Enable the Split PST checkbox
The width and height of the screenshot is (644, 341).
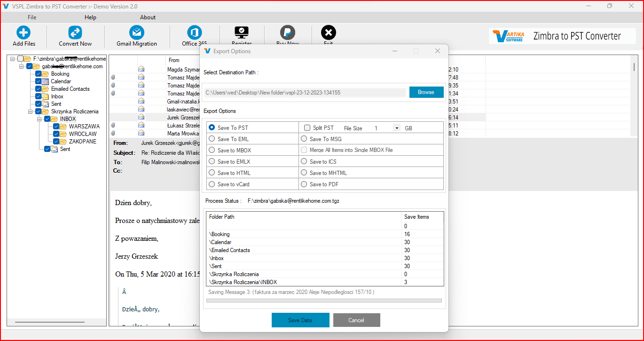(x=307, y=127)
